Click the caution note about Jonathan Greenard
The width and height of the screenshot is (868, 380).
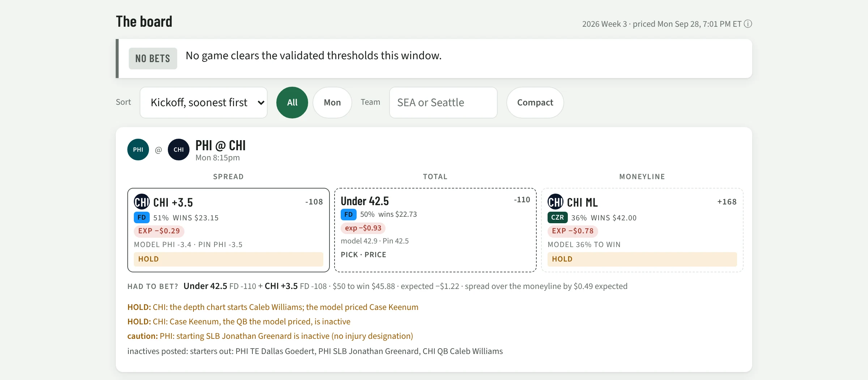click(x=270, y=336)
